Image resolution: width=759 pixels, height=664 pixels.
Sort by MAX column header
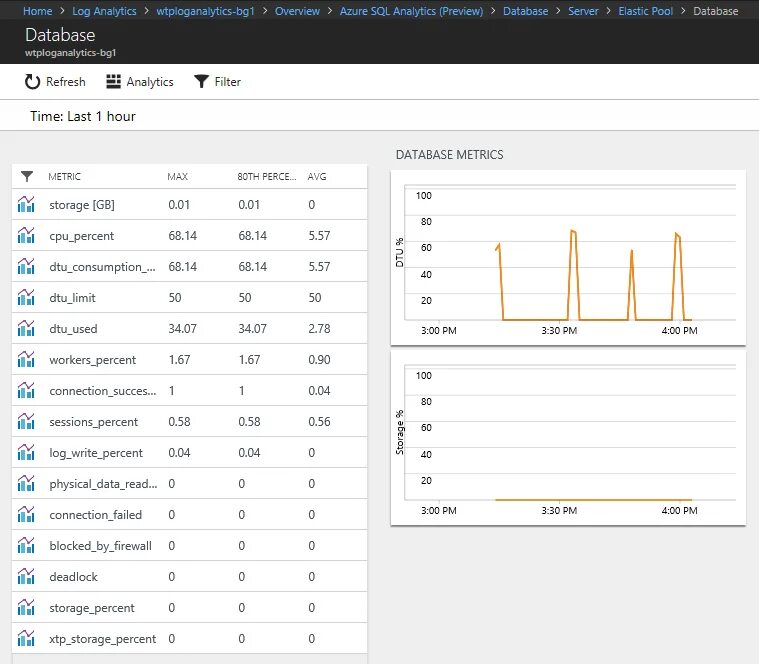point(178,177)
